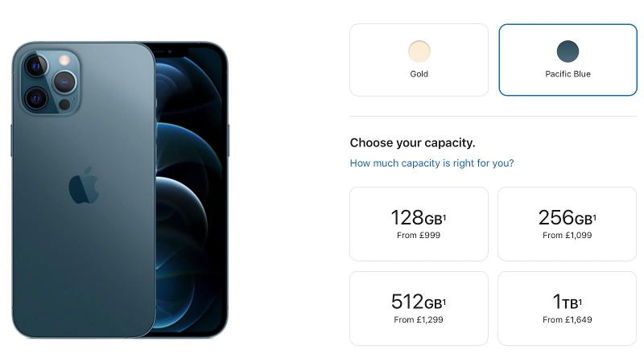Click the Apple logo on the phone back
Image resolution: width=644 pixels, height=362 pixels.
point(83,186)
